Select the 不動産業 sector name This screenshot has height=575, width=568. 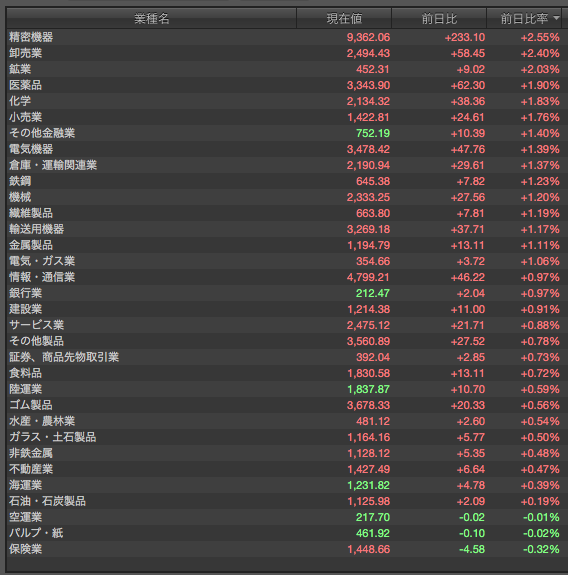pos(31,469)
